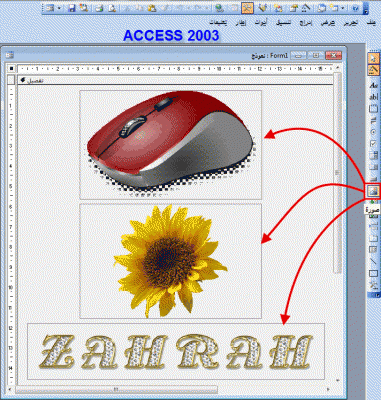Toggle the highlighted Toolbox button on toolbar
The height and width of the screenshot is (400, 381).
pyautogui.click(x=247, y=8)
